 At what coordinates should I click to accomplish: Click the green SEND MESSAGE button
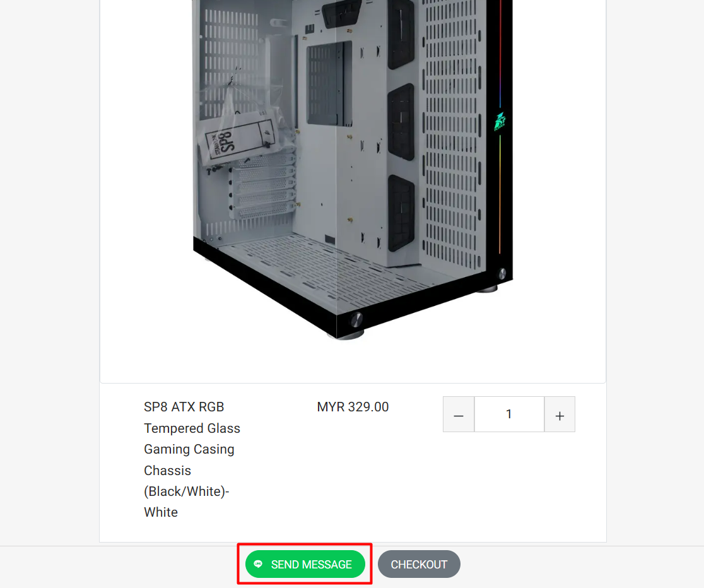pos(305,564)
